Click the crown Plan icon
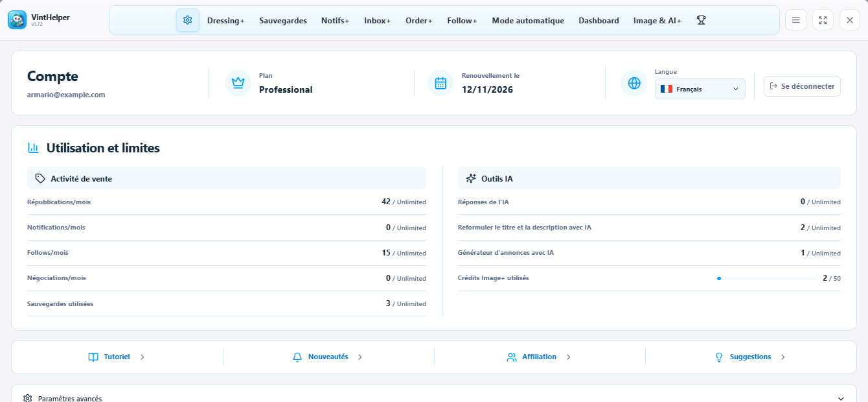The image size is (868, 402). 238,83
